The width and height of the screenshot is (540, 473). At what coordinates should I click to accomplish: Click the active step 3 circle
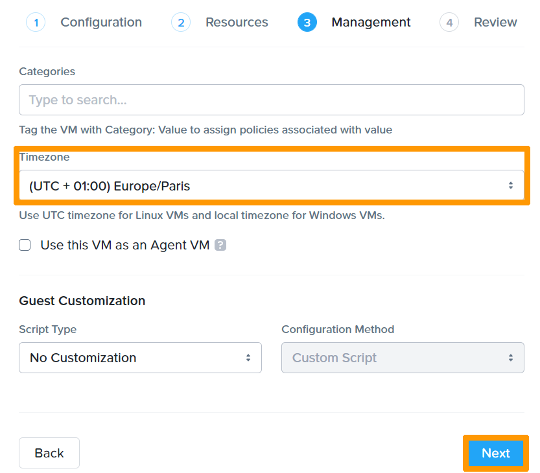click(x=307, y=23)
